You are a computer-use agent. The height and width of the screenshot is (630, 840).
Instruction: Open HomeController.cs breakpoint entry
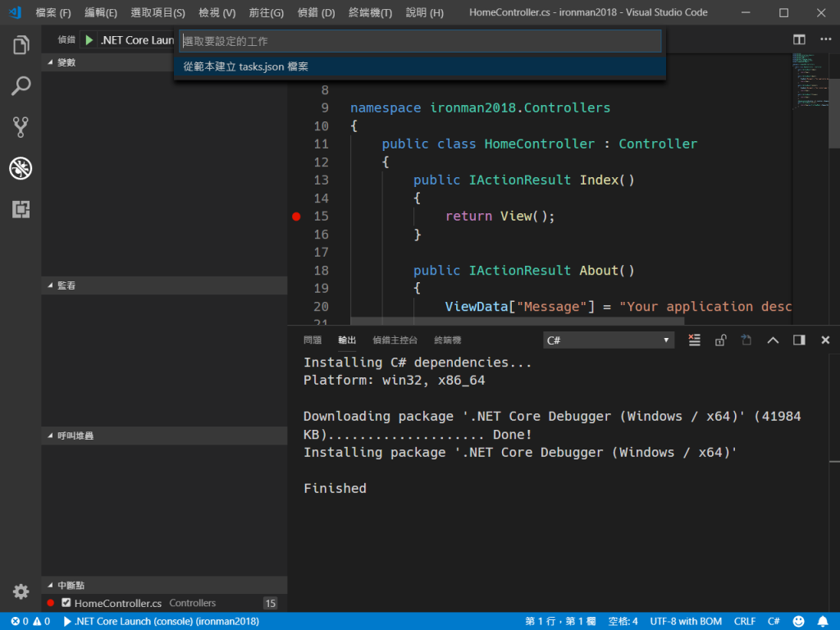164,603
